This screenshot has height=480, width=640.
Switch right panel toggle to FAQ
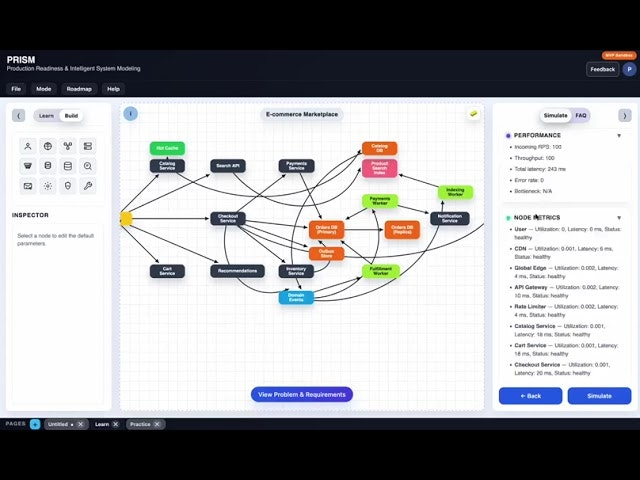[580, 116]
